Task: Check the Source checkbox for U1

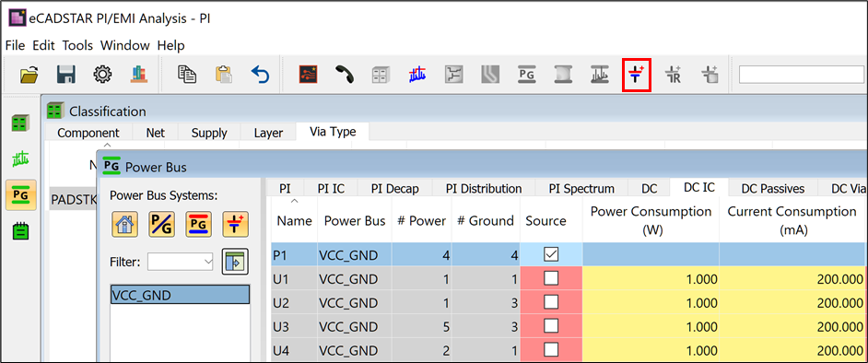Action: pos(551,279)
